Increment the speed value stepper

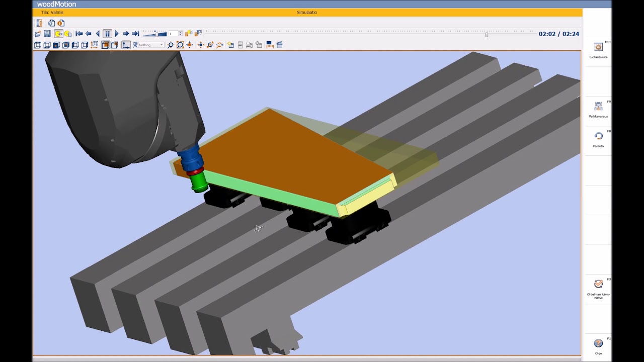click(181, 33)
